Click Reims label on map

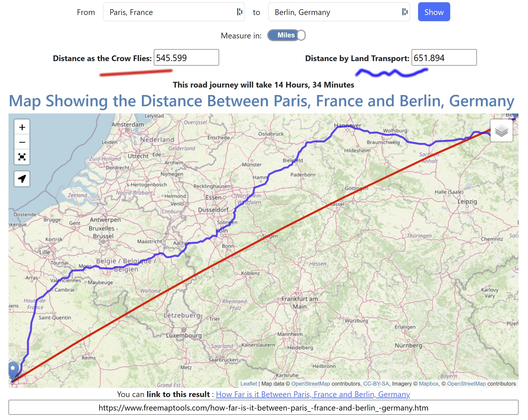89,358
